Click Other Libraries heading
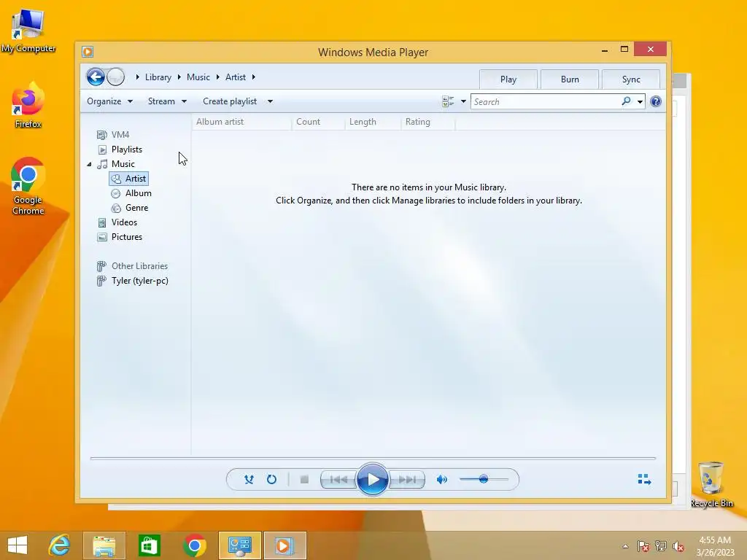Image resolution: width=747 pixels, height=560 pixels. pos(139,266)
